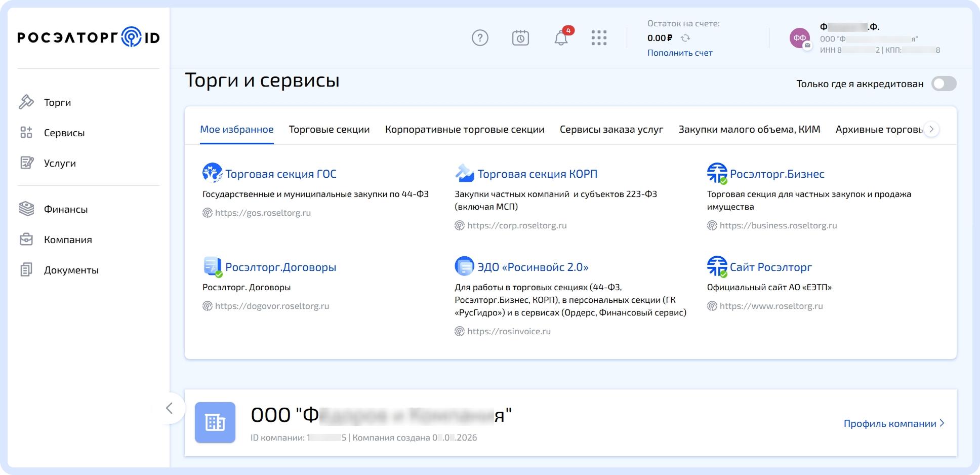Click the ИНН and КПП line in header
Viewport: 980px width, 475px height.
pos(880,50)
